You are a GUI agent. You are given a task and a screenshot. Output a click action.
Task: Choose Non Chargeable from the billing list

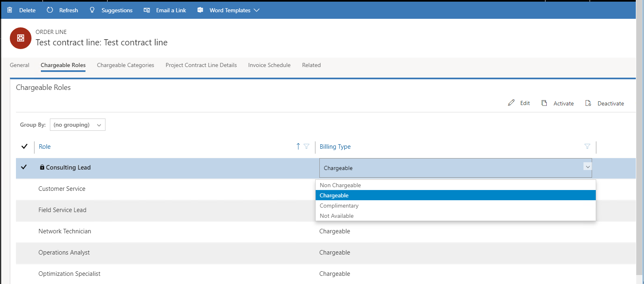456,185
